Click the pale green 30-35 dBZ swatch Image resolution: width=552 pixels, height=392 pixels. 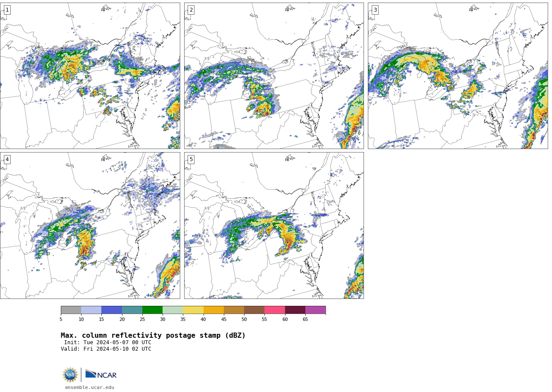pyautogui.click(x=172, y=310)
